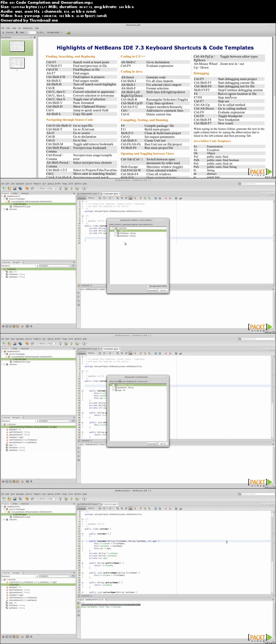The image size is (276, 644).
Task: Click History view button in Getters and Setters frame
Action: click(91, 198)
